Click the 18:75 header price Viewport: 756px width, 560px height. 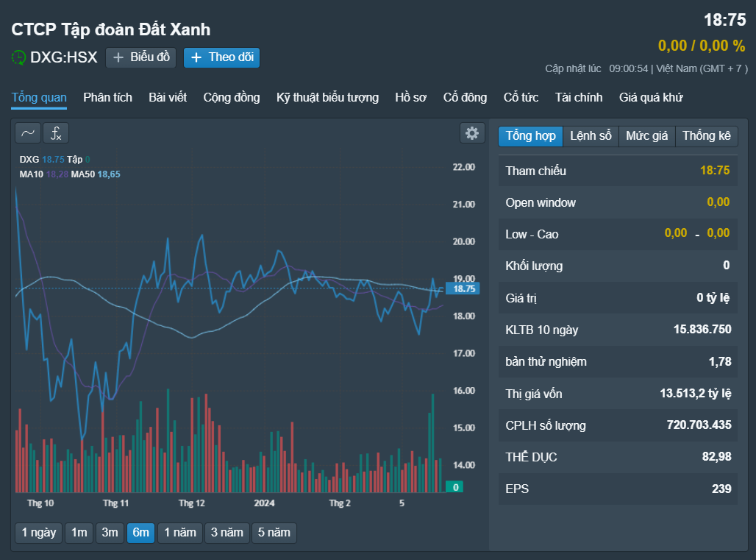tap(724, 21)
